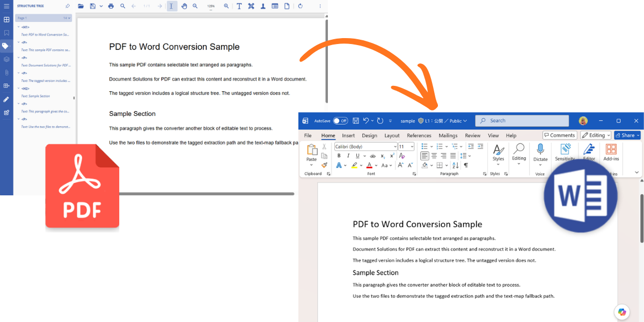Viewport: 644px width, 322px height.
Task: Open the hamburger menu in PDF viewer sidebar
Action: coord(6,6)
